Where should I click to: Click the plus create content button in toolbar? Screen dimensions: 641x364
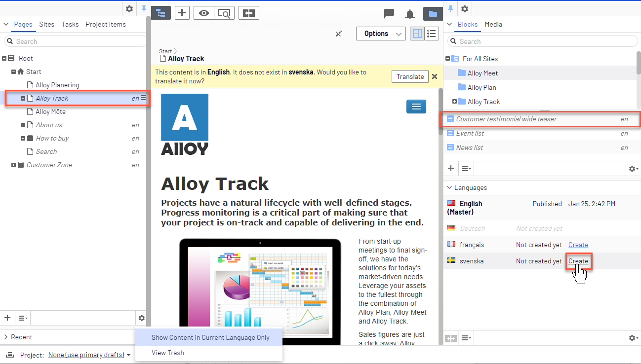tap(182, 13)
